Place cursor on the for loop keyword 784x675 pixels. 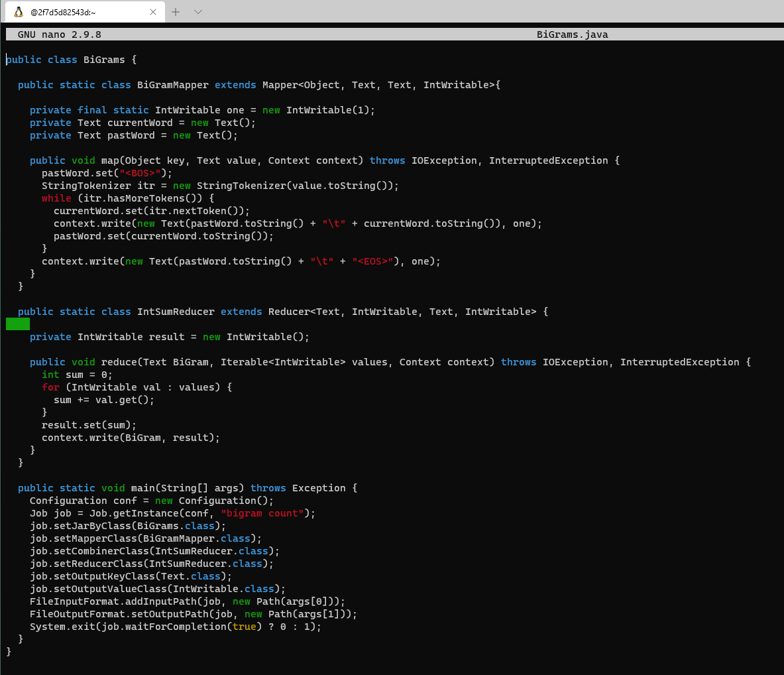click(x=50, y=387)
